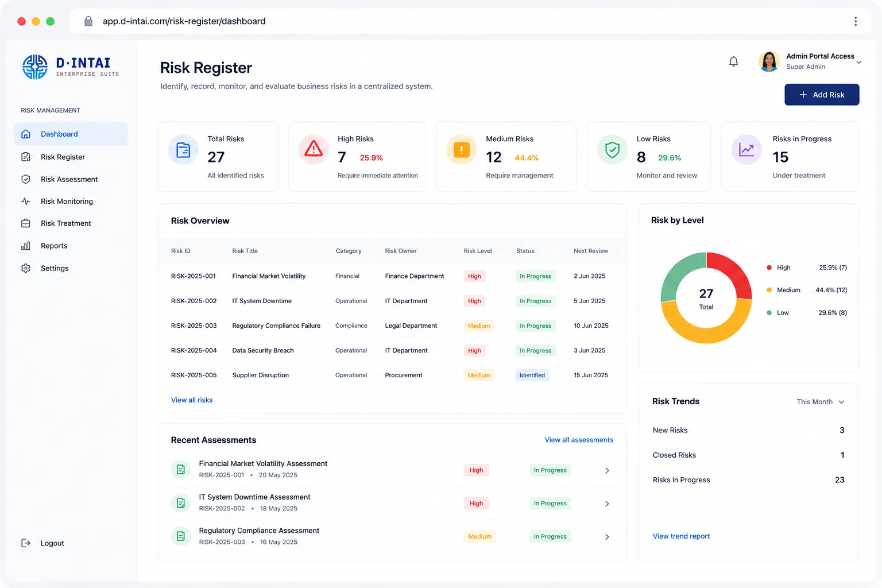Click Regulatory Compliance Assessment document icon

tap(181, 536)
